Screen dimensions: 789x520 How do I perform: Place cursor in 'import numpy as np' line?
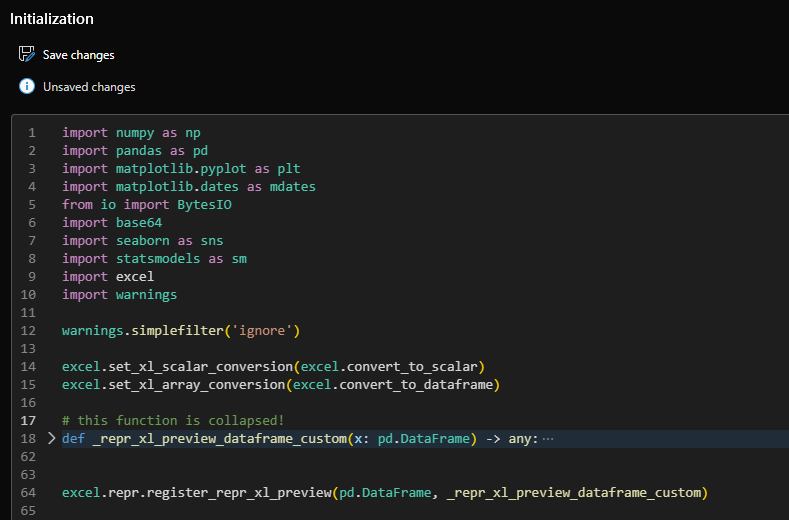tap(131, 133)
